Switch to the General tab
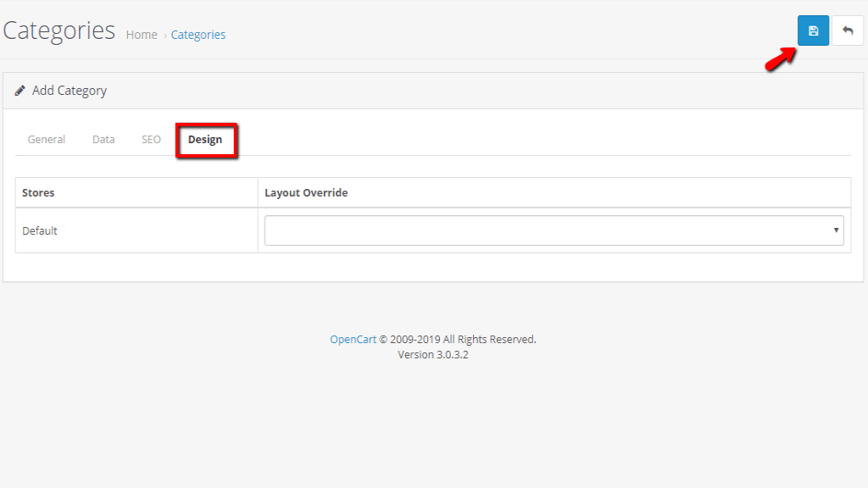Viewport: 868px width, 488px height. tap(47, 139)
